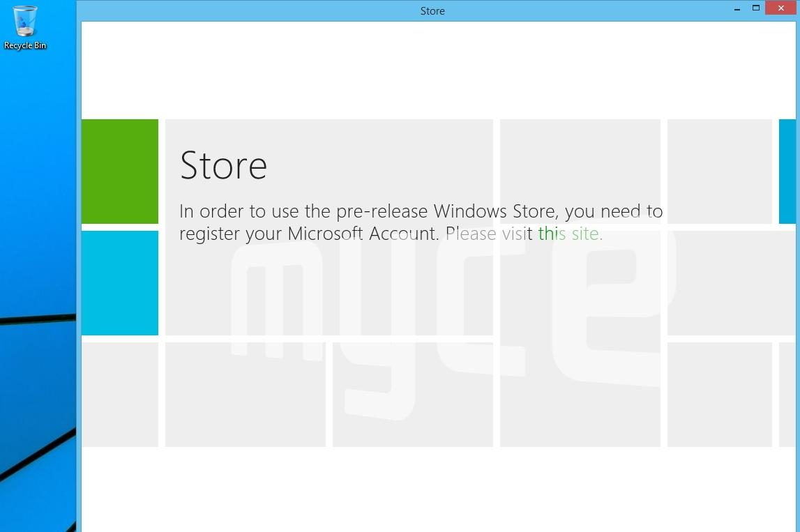Select the green tile beside the Store heading

click(120, 172)
